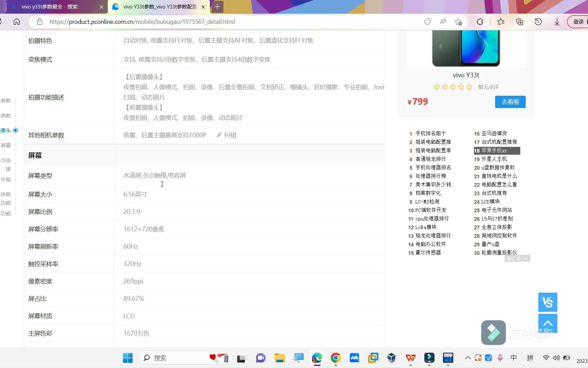
Task: Open Microsoft Edge from taskbar
Action: point(317,358)
